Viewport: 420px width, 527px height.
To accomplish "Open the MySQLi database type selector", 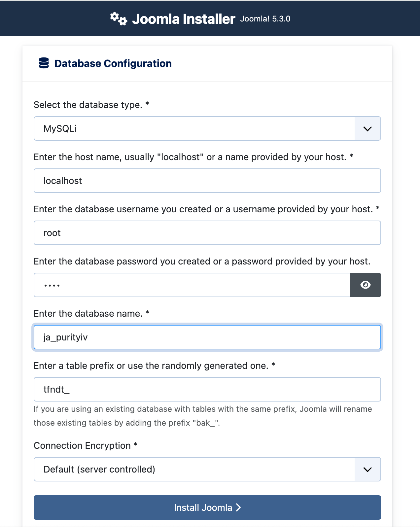I will pyautogui.click(x=194, y=129).
